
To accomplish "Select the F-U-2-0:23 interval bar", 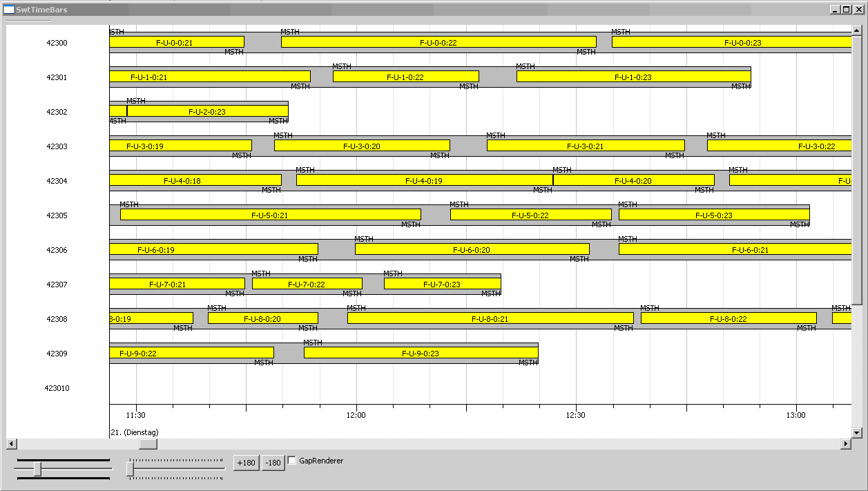I will 207,111.
